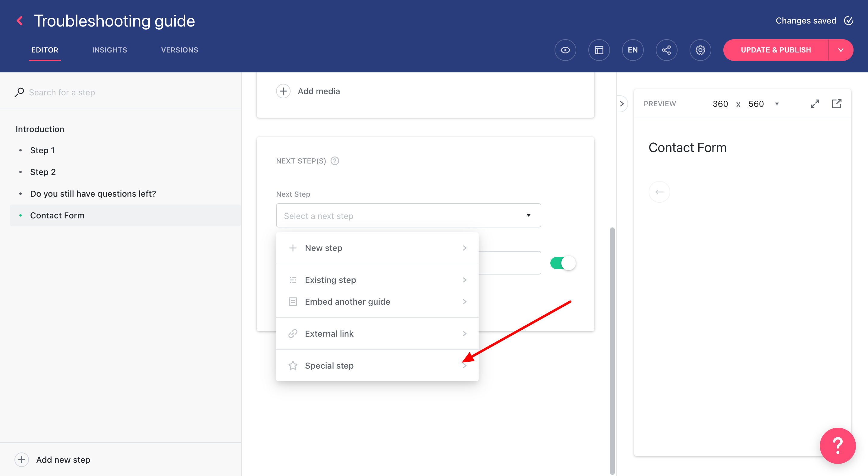Select Step 2 in the sidebar
Image resolution: width=868 pixels, height=476 pixels.
pos(43,172)
